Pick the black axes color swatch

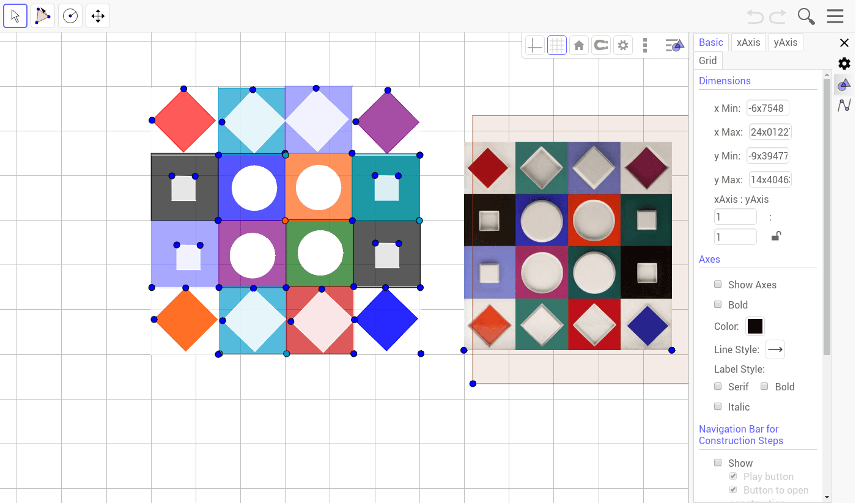click(755, 326)
